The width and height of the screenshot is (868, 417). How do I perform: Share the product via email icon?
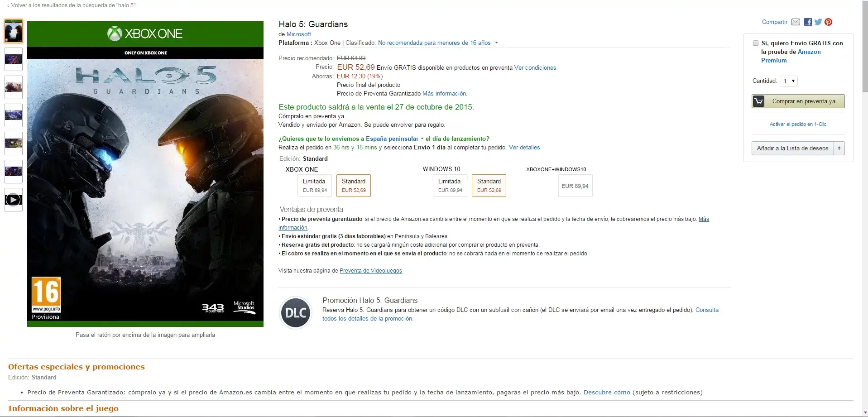pyautogui.click(x=796, y=22)
